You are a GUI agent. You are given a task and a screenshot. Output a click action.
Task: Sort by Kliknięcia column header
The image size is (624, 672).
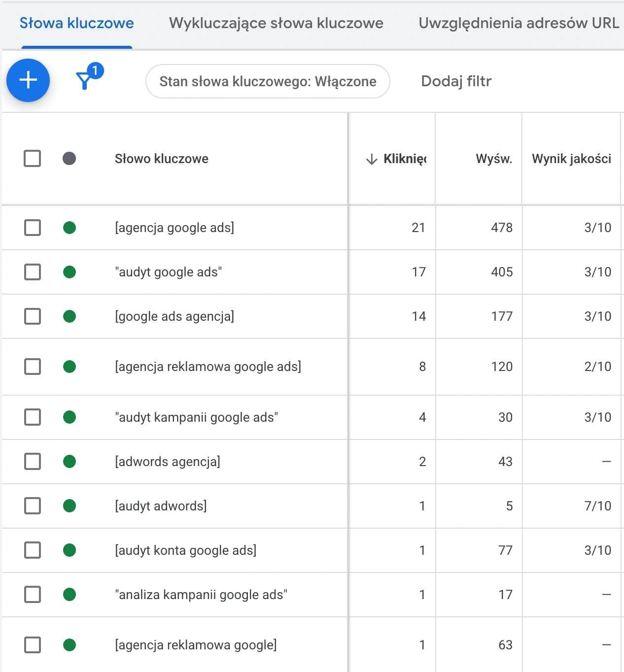coord(405,159)
